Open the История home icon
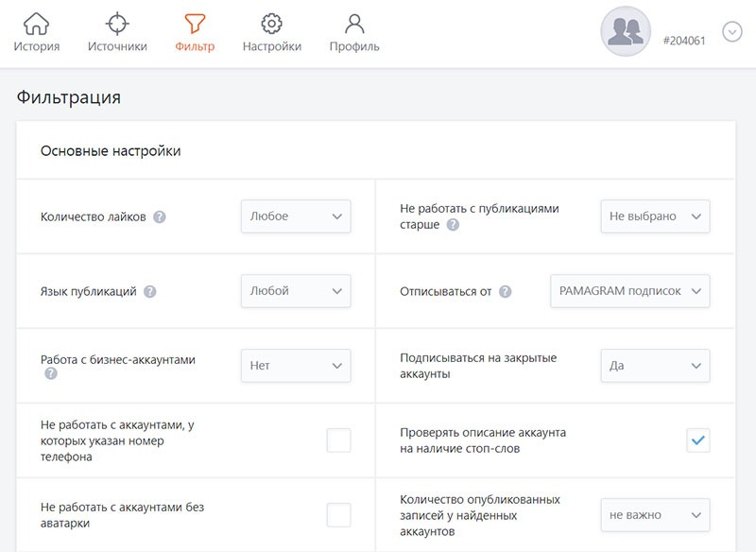Image resolution: width=756 pixels, height=552 pixels. (x=36, y=24)
